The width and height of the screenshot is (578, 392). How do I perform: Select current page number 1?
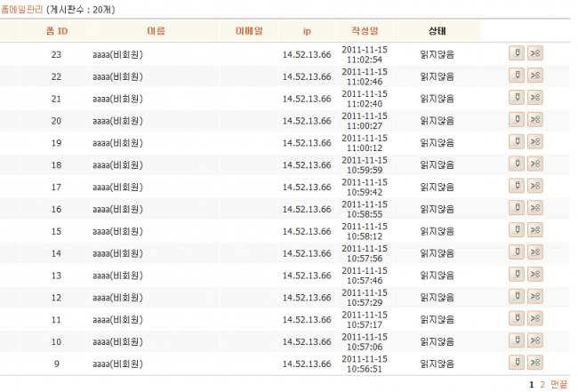coord(531,385)
